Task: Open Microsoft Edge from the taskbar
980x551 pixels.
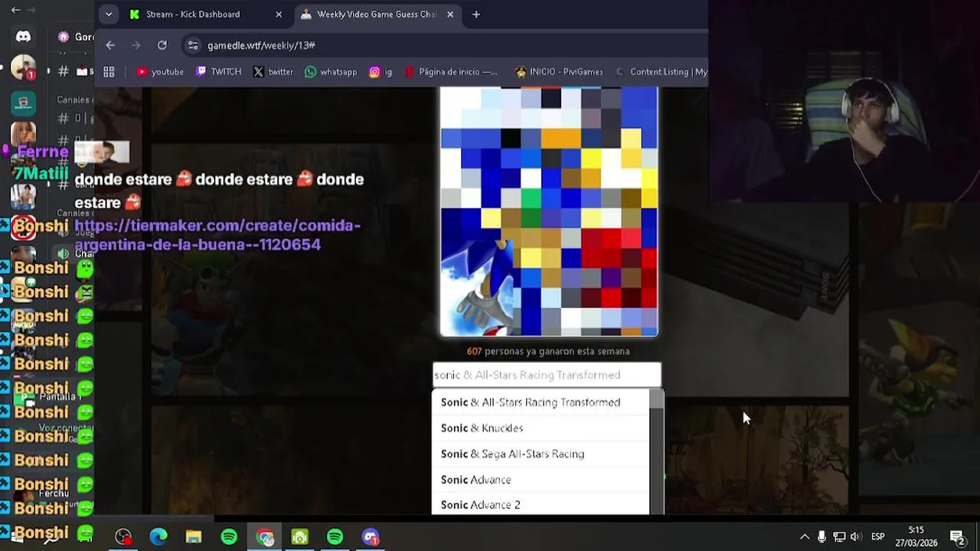Action: tap(158, 537)
